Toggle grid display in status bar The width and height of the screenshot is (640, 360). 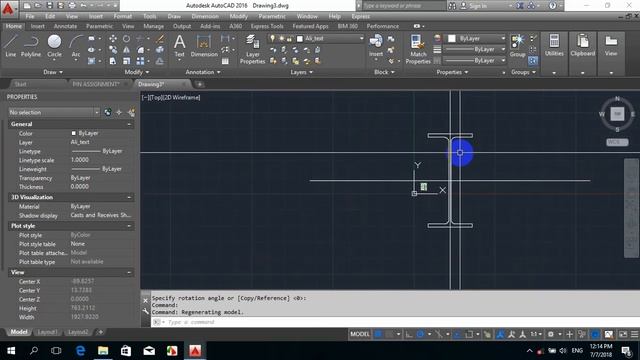[378, 334]
